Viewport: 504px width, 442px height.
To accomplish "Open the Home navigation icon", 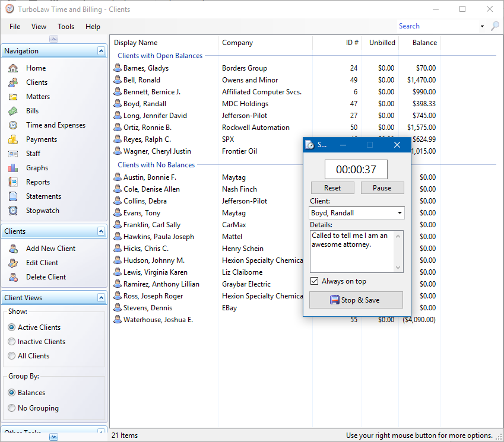I will 13,68.
